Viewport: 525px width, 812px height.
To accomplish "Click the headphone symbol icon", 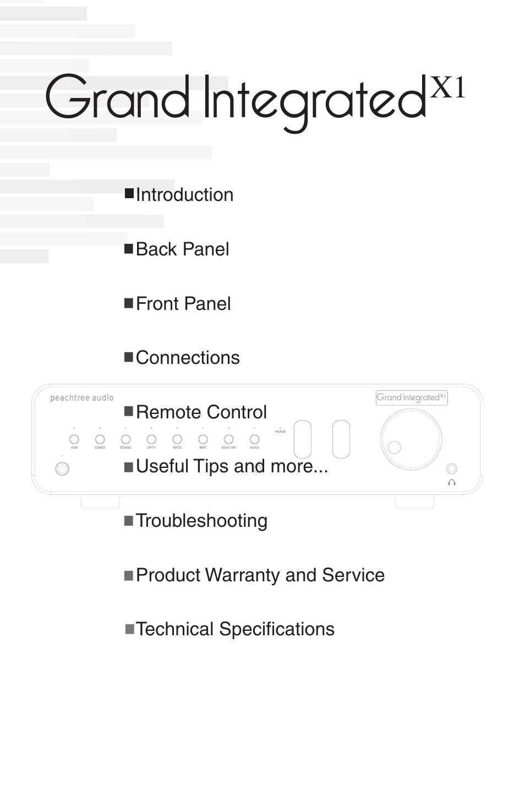I will coord(452,483).
